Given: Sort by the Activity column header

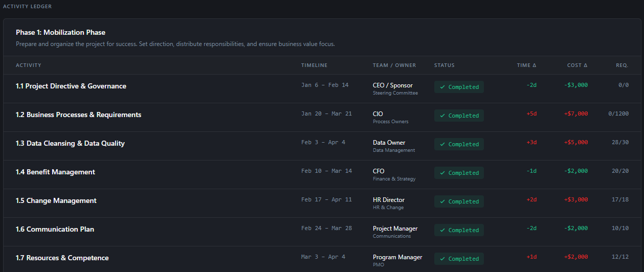Looking at the screenshot, I should [x=29, y=65].
